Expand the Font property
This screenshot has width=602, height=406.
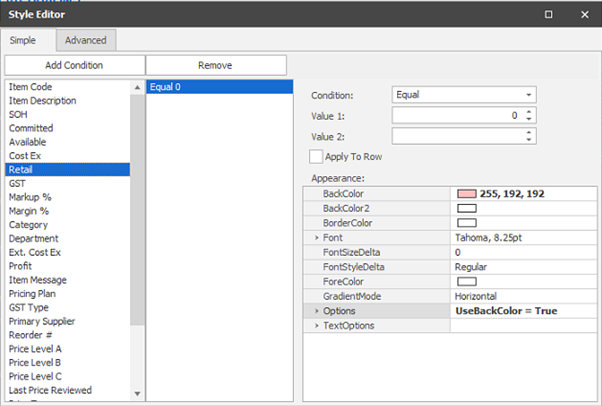pyautogui.click(x=317, y=238)
